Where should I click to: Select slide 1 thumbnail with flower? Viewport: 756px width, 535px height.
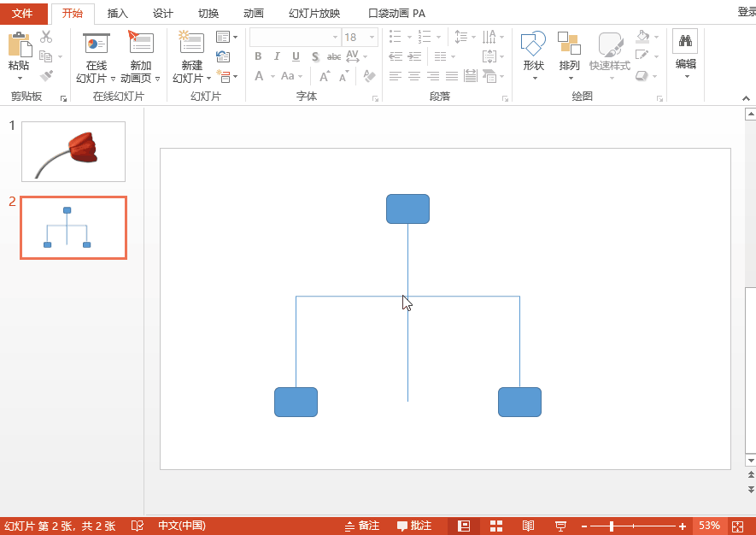pos(73,151)
